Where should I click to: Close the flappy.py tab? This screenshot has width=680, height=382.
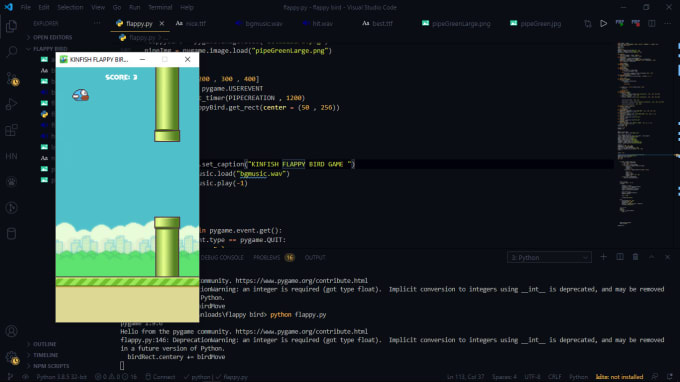point(162,23)
